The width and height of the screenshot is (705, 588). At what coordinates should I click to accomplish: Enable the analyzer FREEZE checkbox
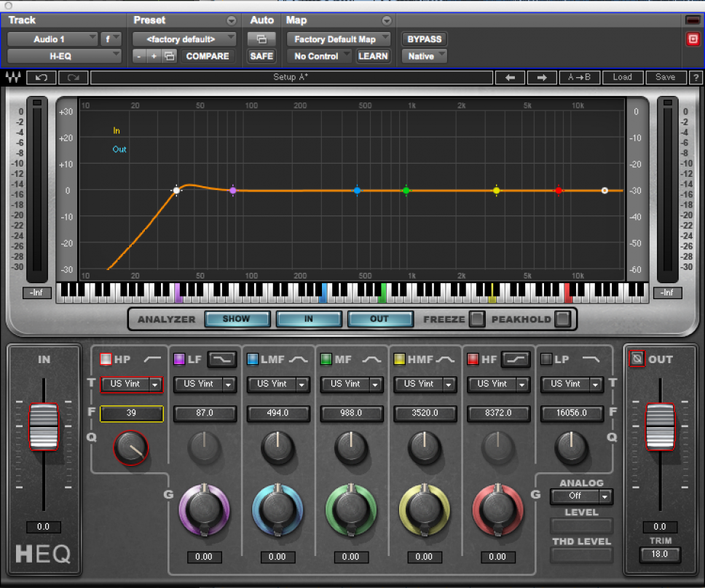(x=476, y=319)
